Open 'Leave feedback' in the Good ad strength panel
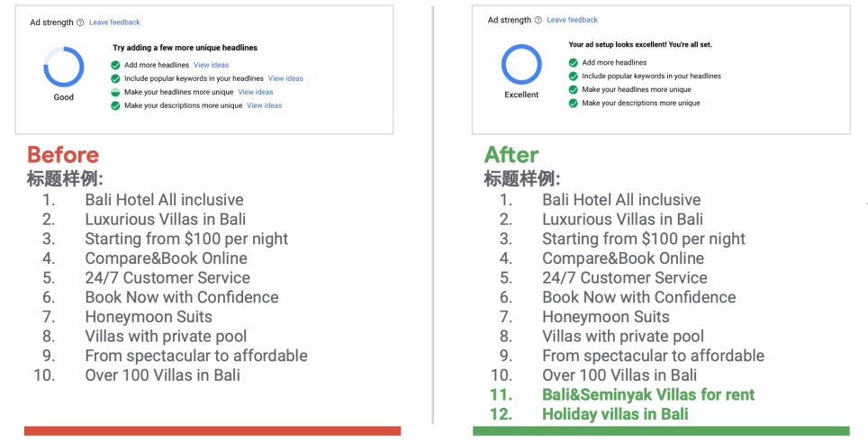Image resolution: width=868 pixels, height=443 pixels. tap(114, 23)
